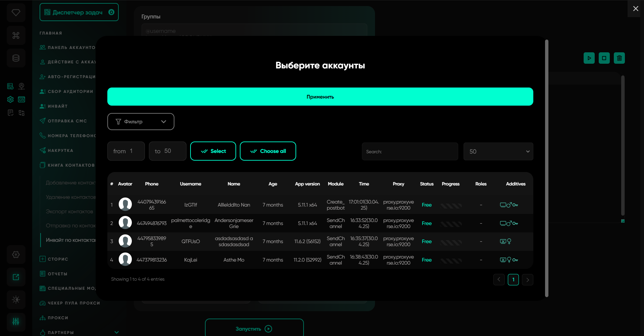Screen dimensions: 644x336
Task: Toggle the brightness theme switch icon
Action: click(x=16, y=299)
